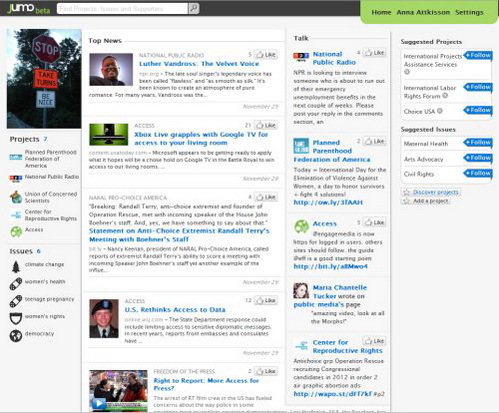The image size is (499, 413).
Task: Click info icon beside International Labor Rights Forum
Action: (x=445, y=96)
